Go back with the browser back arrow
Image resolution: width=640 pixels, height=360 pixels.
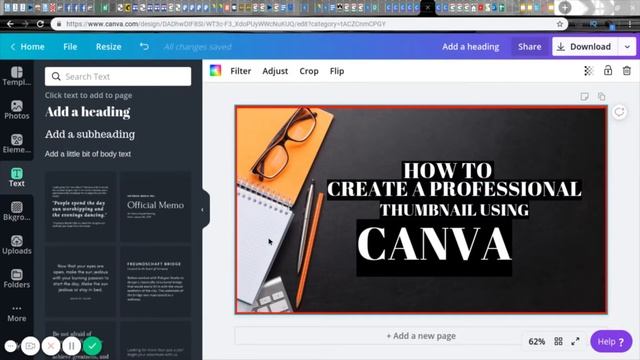pyautogui.click(x=10, y=24)
